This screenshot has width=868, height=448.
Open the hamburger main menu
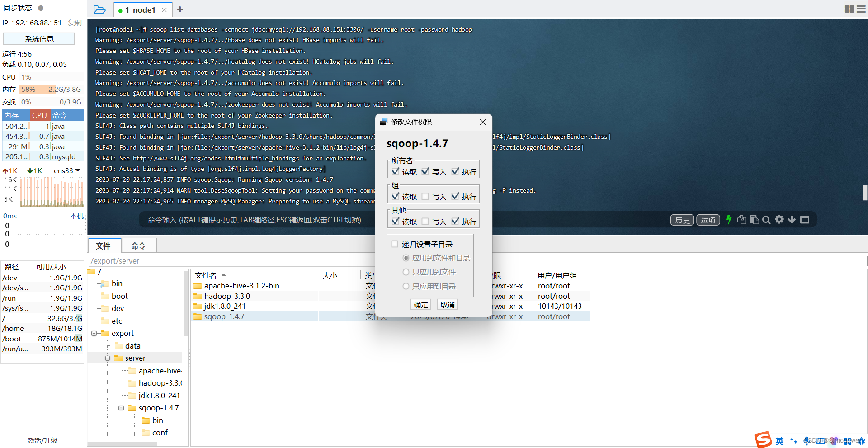pos(861,9)
